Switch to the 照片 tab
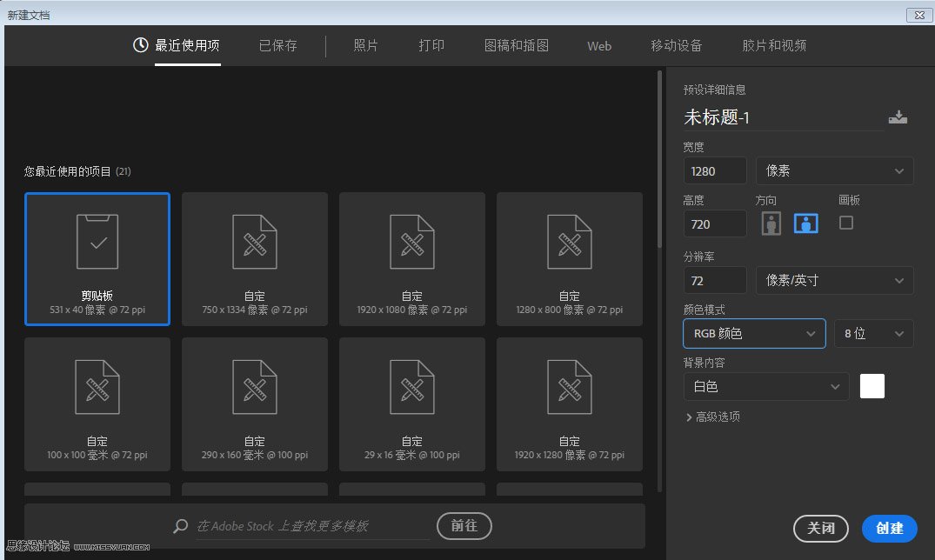Screen dimensions: 935x560 (x=365, y=45)
